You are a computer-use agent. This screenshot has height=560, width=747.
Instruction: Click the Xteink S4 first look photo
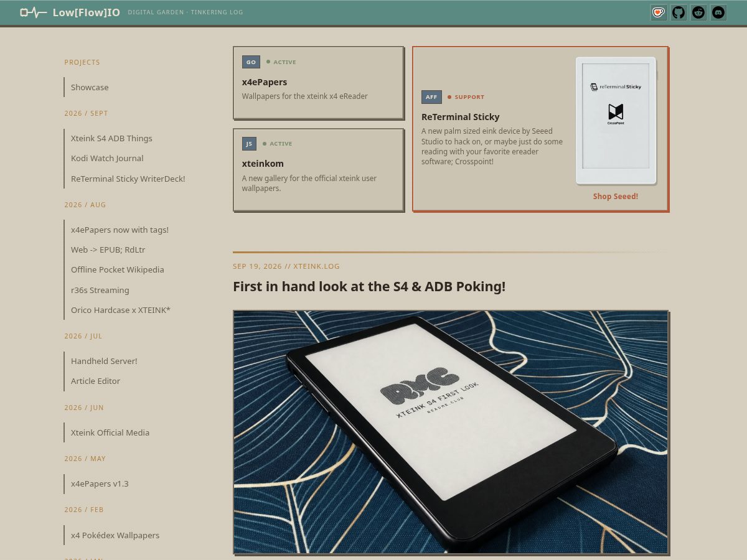click(451, 432)
